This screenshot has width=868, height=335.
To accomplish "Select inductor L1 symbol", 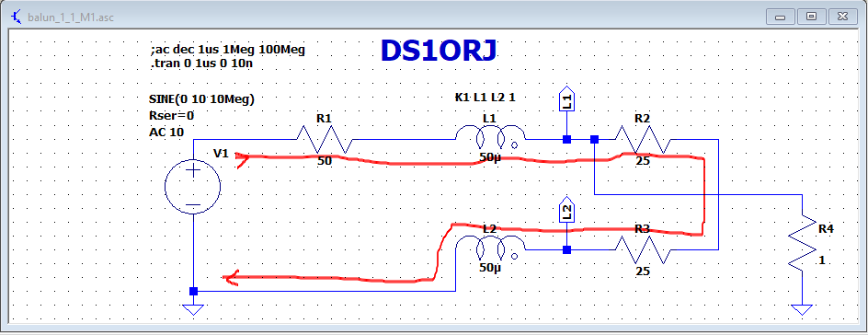I will [490, 138].
